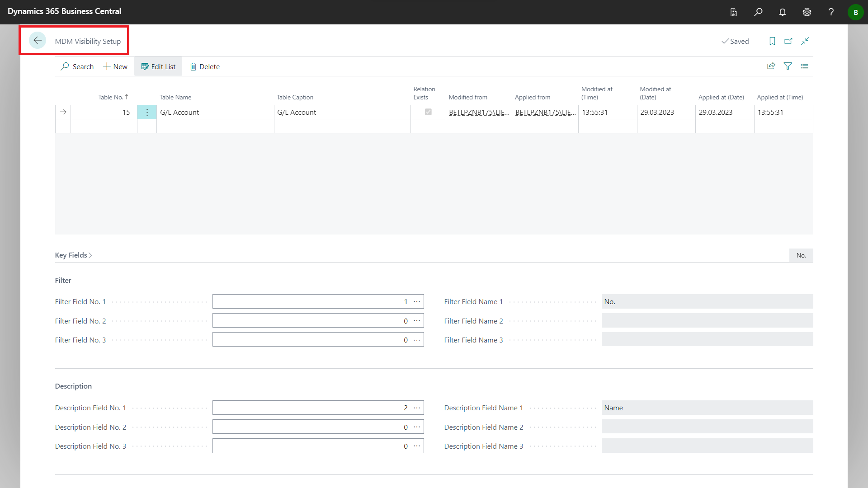Select Table Name cell G/L Account
Image resolution: width=868 pixels, height=488 pixels.
click(x=215, y=112)
